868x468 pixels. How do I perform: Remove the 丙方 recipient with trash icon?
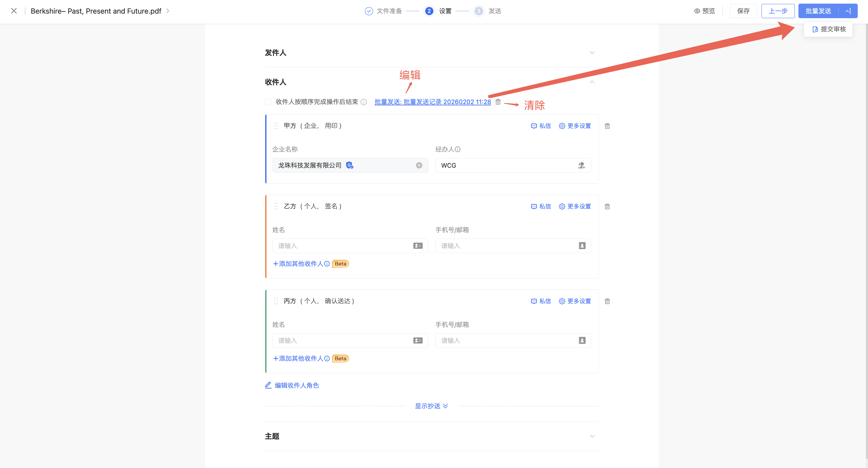click(x=607, y=302)
